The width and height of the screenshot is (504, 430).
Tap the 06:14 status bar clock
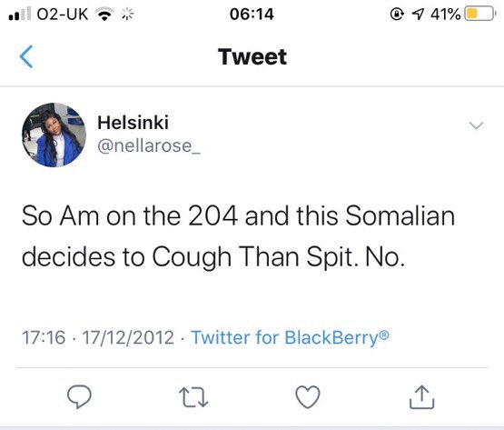252,15
